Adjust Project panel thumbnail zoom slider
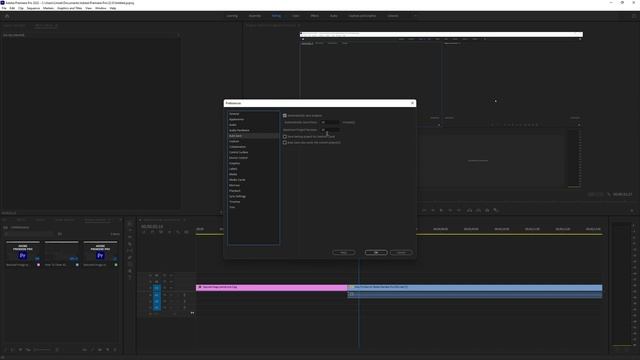640x360 pixels. point(42,350)
